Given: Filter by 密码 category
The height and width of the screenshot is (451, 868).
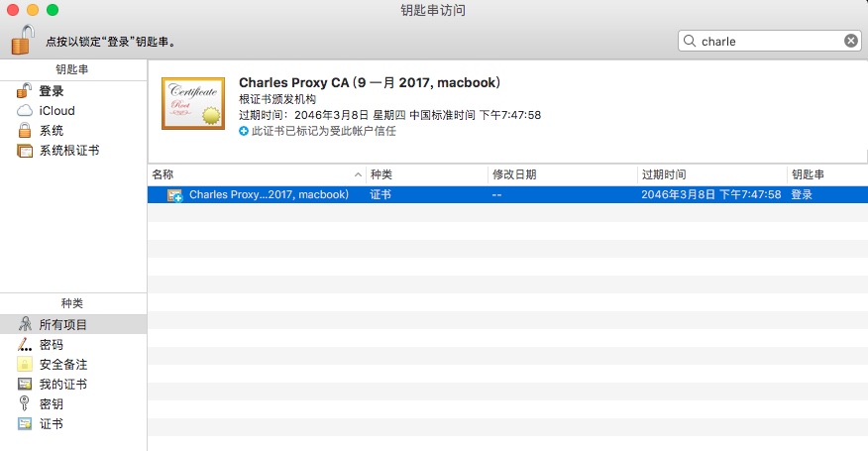Looking at the screenshot, I should (51, 345).
